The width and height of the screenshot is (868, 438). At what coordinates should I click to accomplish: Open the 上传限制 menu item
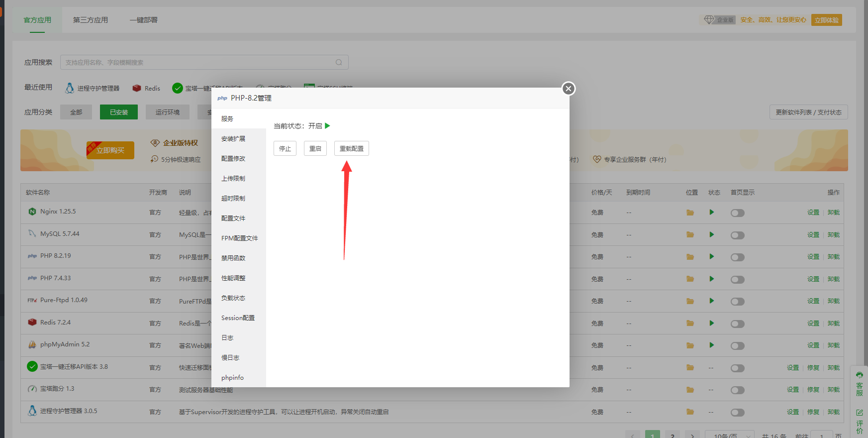tap(239, 178)
